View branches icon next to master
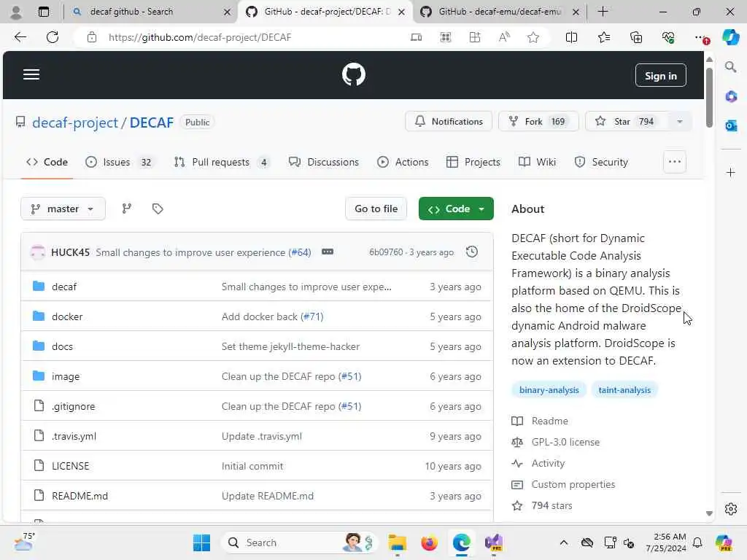The width and height of the screenshot is (747, 560). [x=127, y=209]
